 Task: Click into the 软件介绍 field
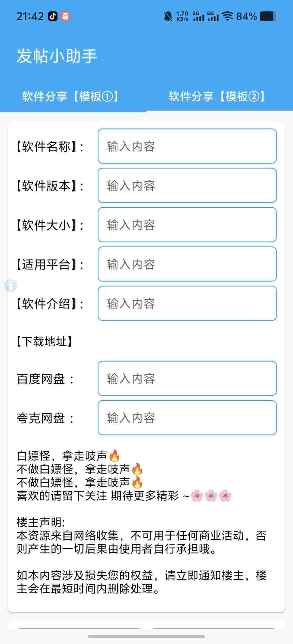tap(187, 303)
